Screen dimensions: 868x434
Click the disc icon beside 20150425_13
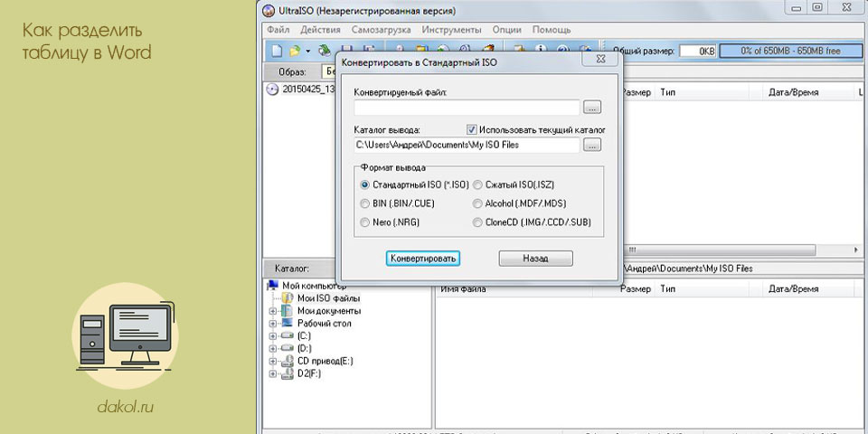[272, 90]
